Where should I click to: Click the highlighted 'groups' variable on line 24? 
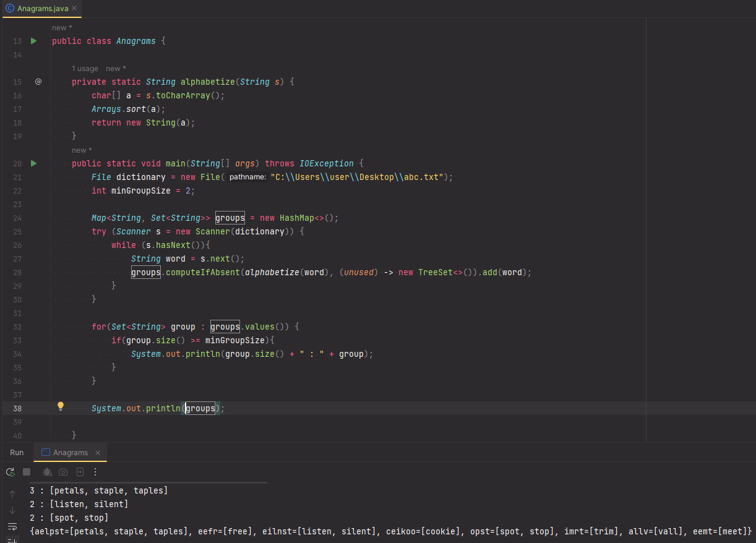(230, 218)
